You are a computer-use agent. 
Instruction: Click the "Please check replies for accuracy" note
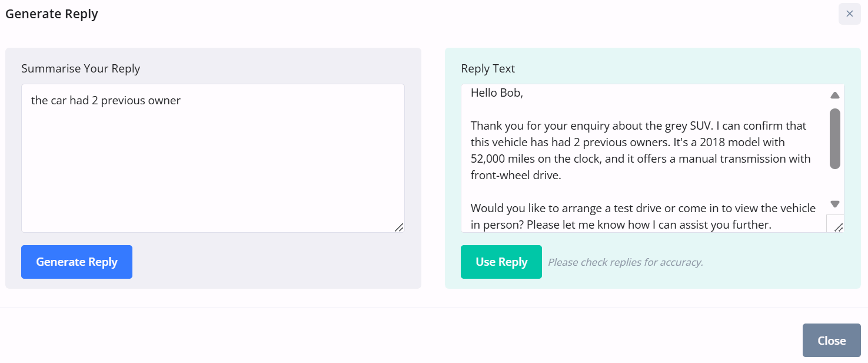(x=626, y=262)
